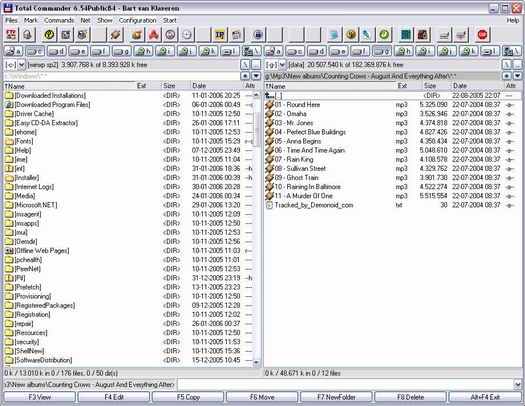Click the F3 View button
This screenshot has height=406, width=525.
[x=40, y=397]
